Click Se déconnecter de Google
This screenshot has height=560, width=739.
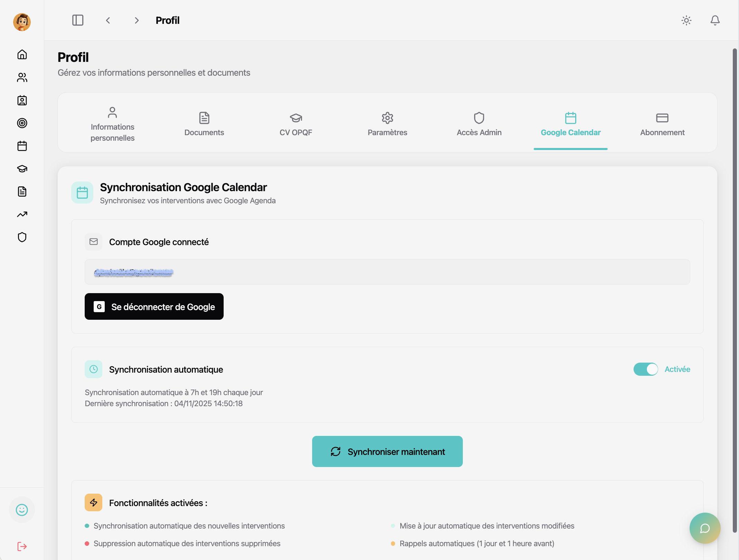tap(154, 307)
